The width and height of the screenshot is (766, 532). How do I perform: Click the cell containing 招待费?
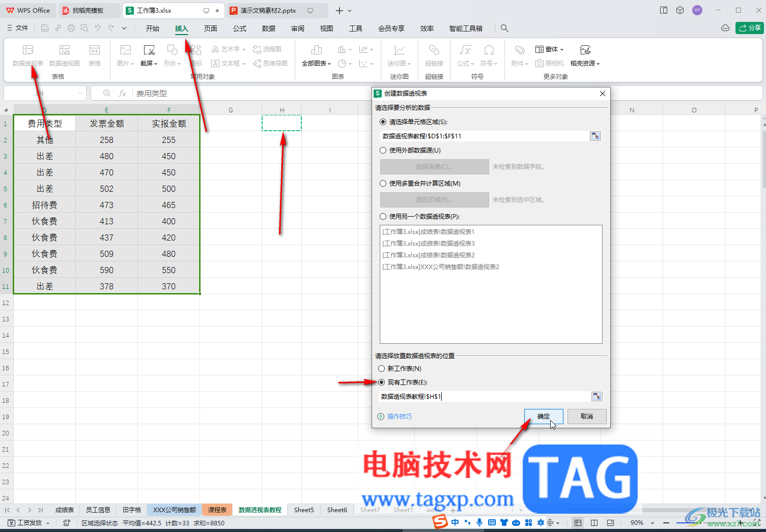45,205
